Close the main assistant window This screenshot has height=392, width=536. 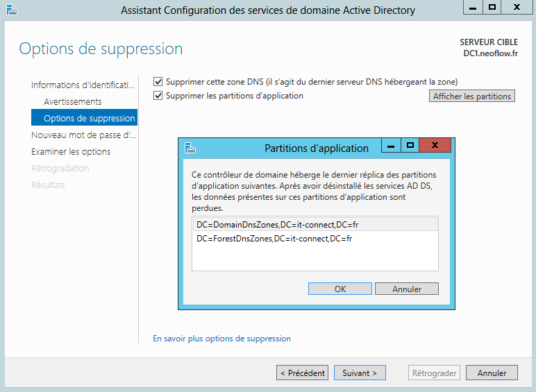click(x=517, y=8)
